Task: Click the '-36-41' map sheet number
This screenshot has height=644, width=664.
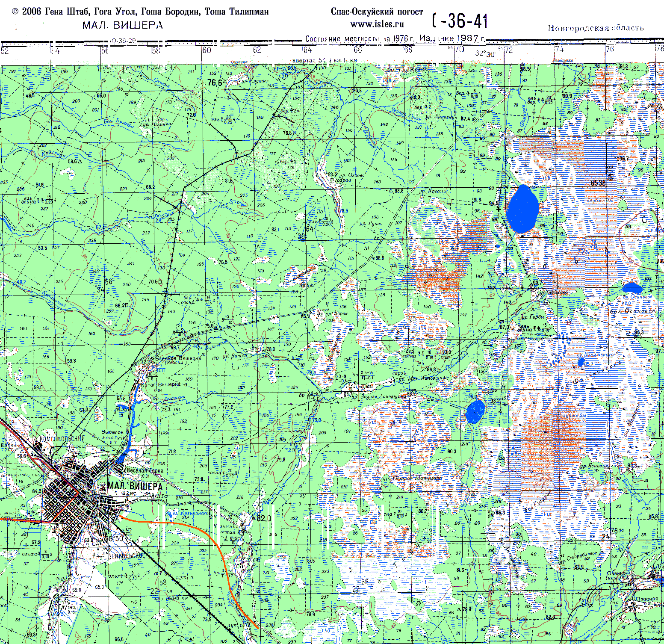Action: coord(464,21)
